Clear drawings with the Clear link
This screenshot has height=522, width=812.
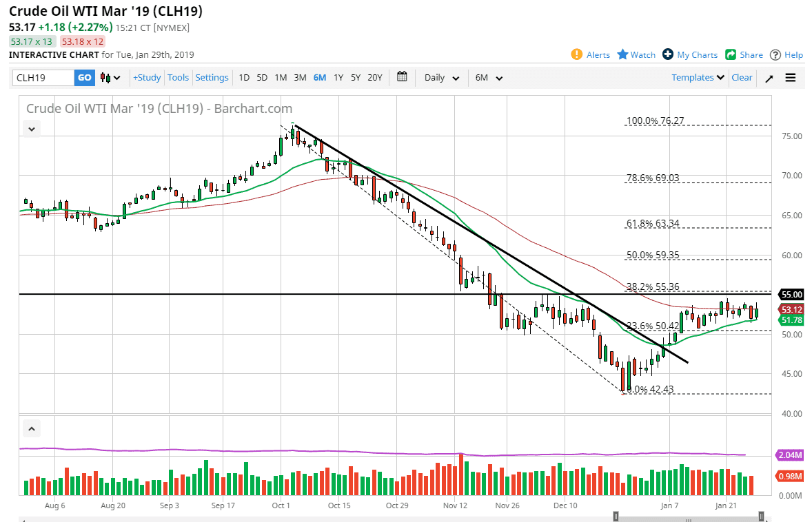point(742,77)
